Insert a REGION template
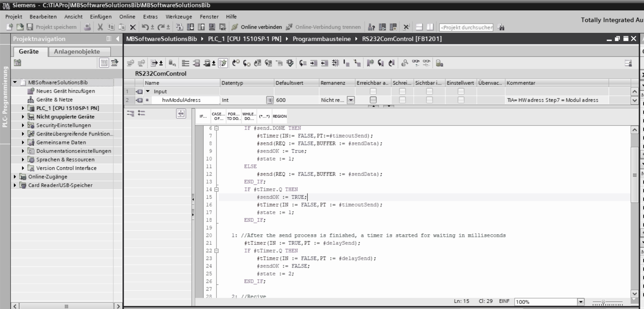Image resolution: width=644 pixels, height=309 pixels. pos(280,116)
